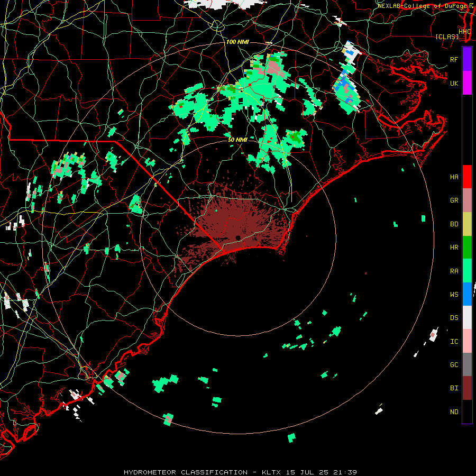The image size is (476, 476).
Task: Click the RA legend label
Action: (454, 271)
